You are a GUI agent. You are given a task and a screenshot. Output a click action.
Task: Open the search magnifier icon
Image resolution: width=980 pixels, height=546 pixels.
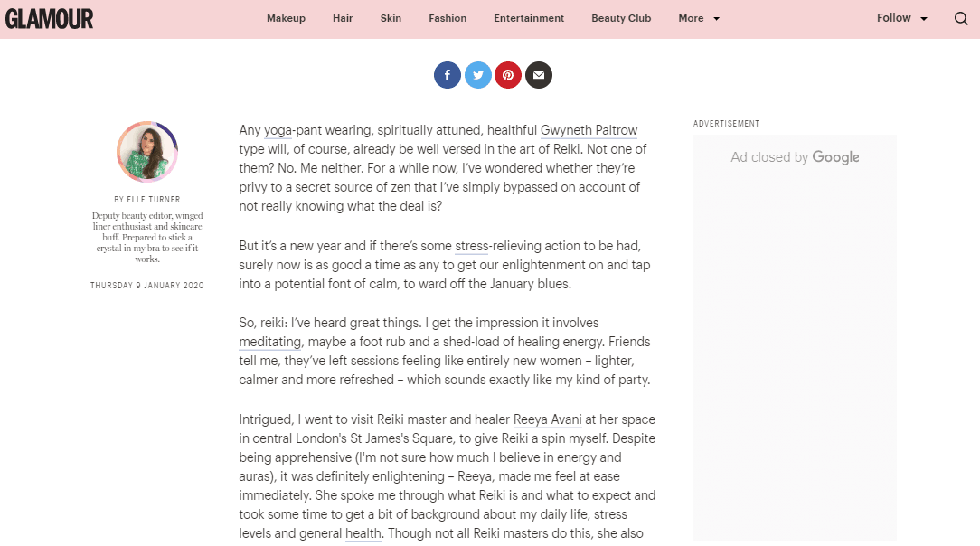[961, 19]
